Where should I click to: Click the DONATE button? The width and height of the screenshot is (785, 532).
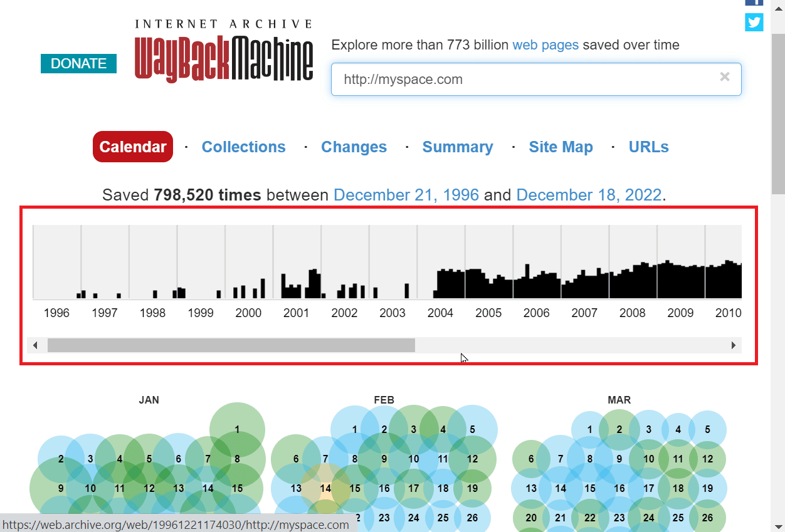click(78, 63)
